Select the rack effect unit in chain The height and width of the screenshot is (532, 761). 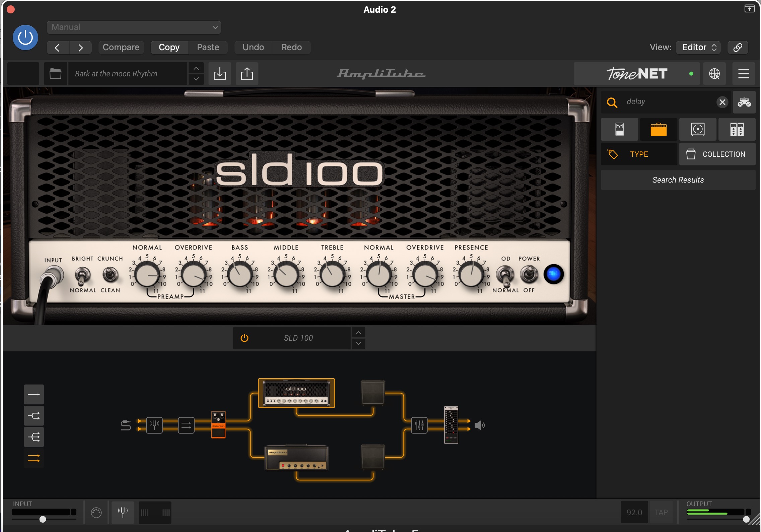click(451, 425)
